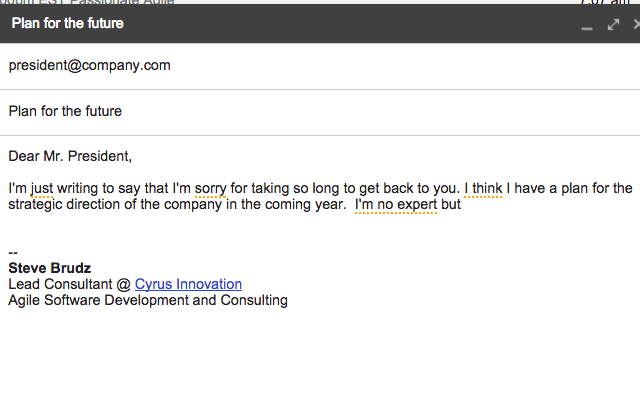Viewport: 640px width, 400px height.
Task: Click 'Agile Software Development and Consulting' signature line
Action: [148, 300]
